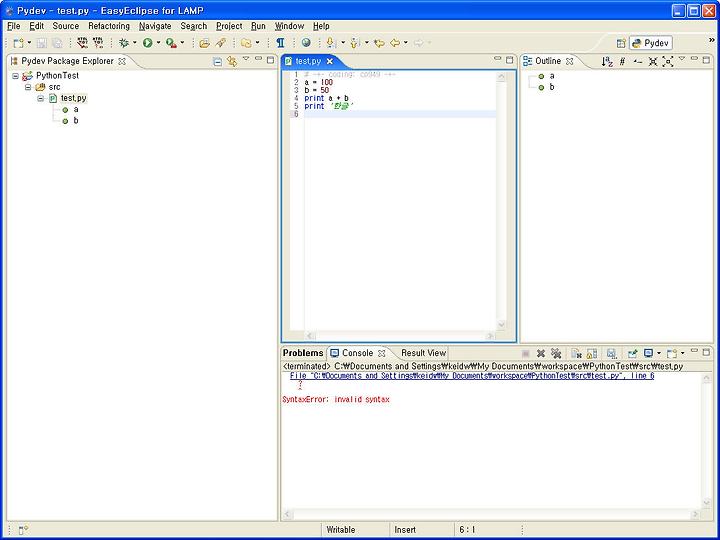The image size is (720, 540).
Task: Click the New file wizard icon
Action: [x=18, y=43]
